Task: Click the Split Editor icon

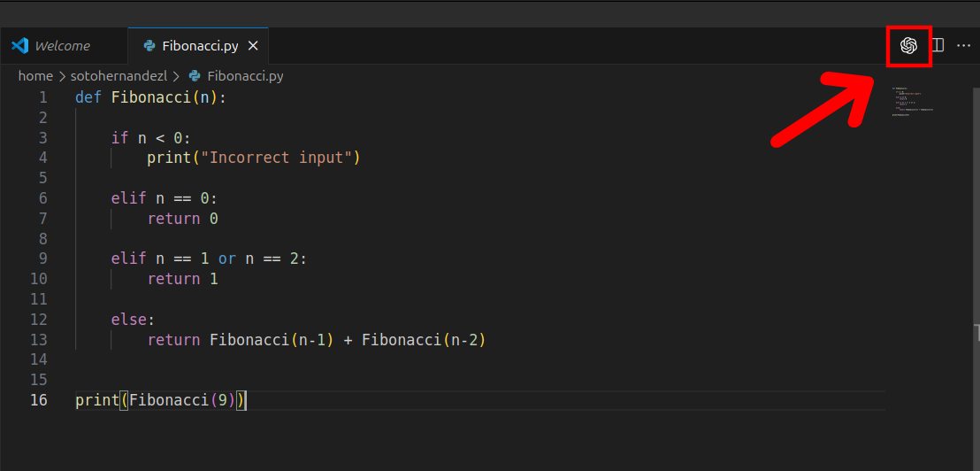Action: 938,45
